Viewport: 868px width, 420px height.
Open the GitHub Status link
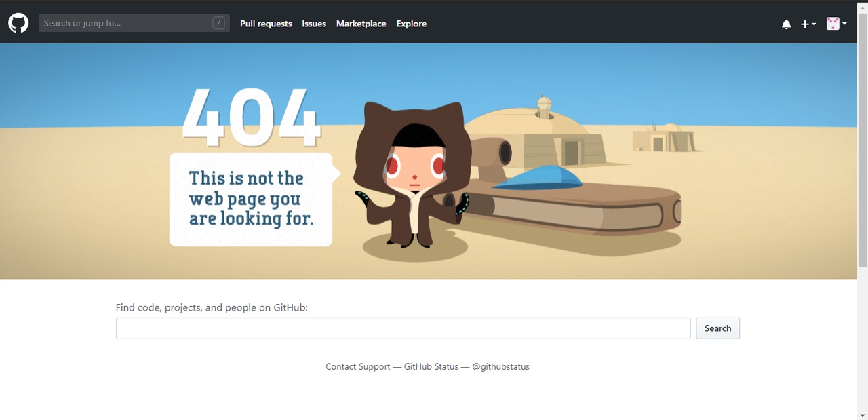[x=431, y=366]
